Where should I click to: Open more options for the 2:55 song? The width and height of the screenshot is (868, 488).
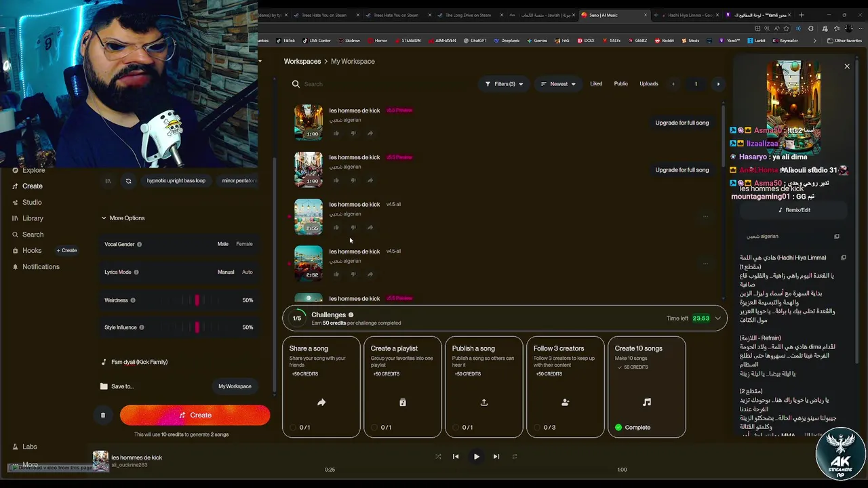point(705,217)
